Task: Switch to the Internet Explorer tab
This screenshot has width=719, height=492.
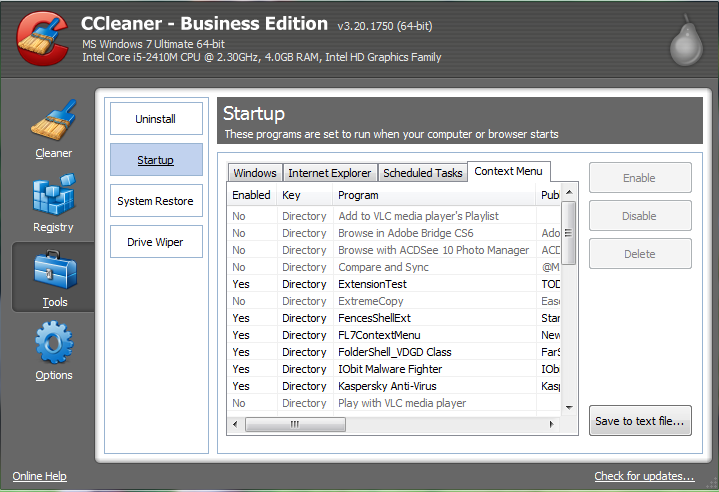Action: coord(330,173)
